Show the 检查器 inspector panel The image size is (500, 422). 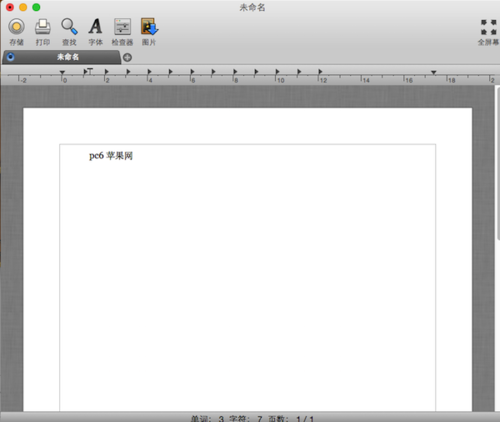pos(122,27)
